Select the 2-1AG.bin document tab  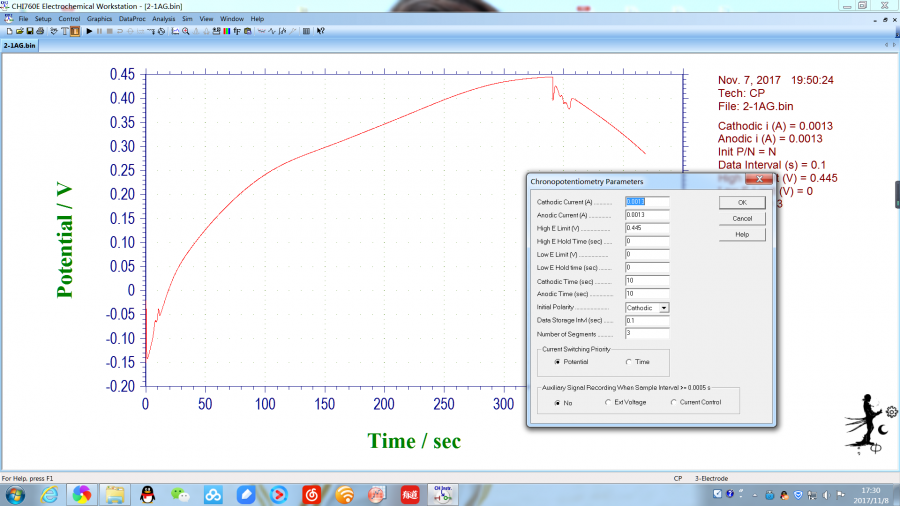(20, 45)
